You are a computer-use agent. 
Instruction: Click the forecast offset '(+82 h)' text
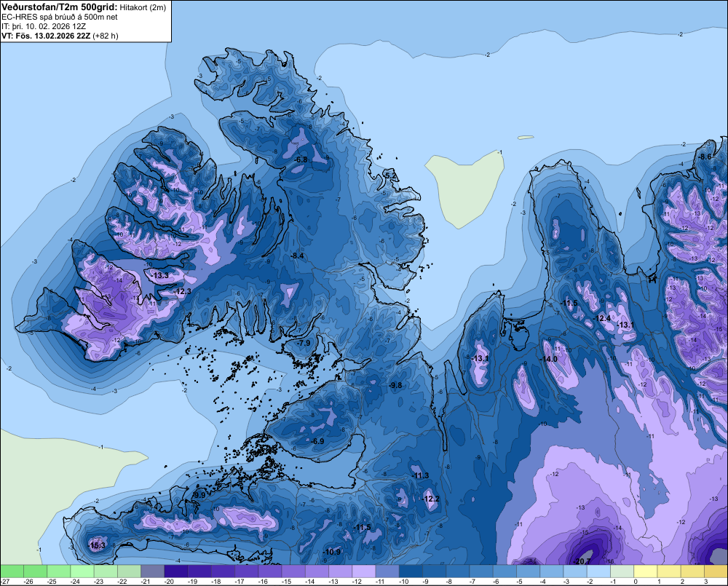pyautogui.click(x=106, y=36)
